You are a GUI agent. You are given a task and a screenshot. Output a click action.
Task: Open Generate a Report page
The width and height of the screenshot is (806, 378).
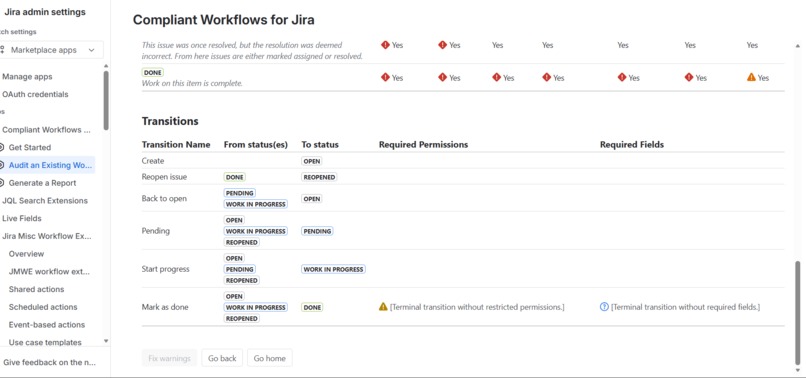pos(42,183)
